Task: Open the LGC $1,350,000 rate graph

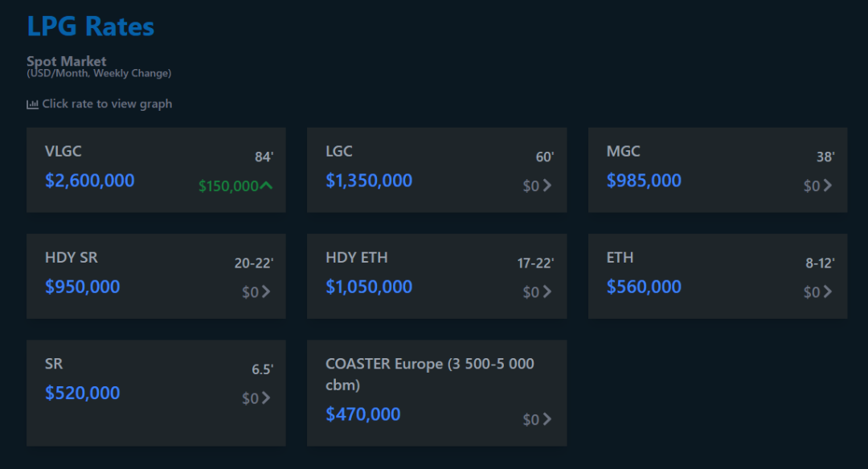Action: click(369, 181)
